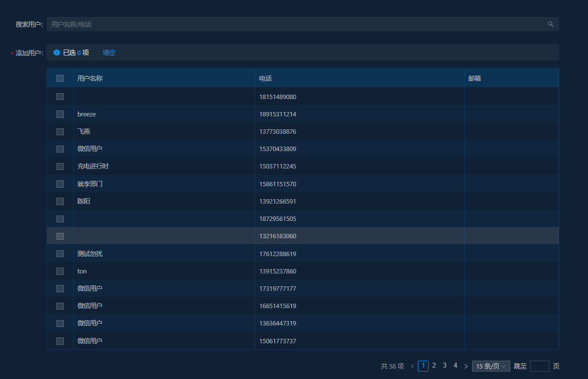Go to next page arrow
Screen dimensions: 588x379
[x=466, y=367]
